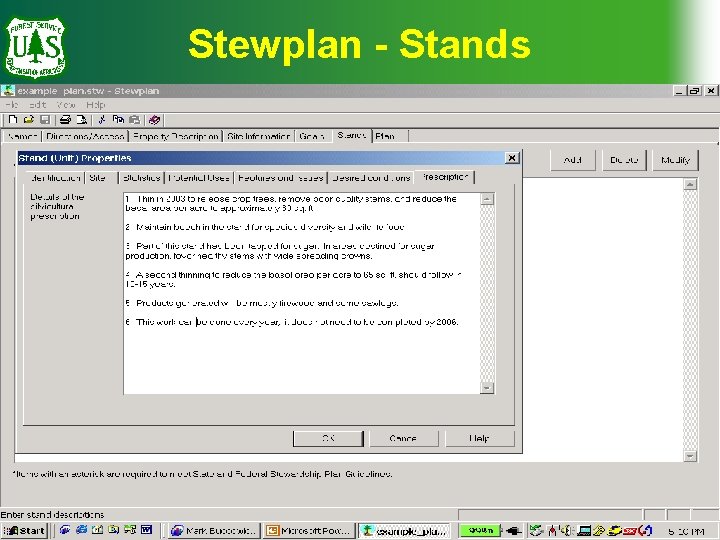Click the prescription text box scroll-up arrow

[x=487, y=199]
